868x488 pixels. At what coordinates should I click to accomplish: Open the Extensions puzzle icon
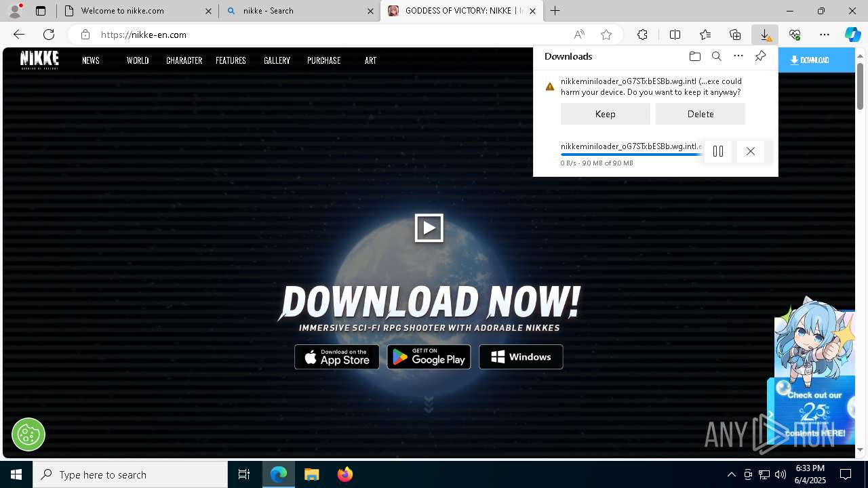[x=642, y=35]
